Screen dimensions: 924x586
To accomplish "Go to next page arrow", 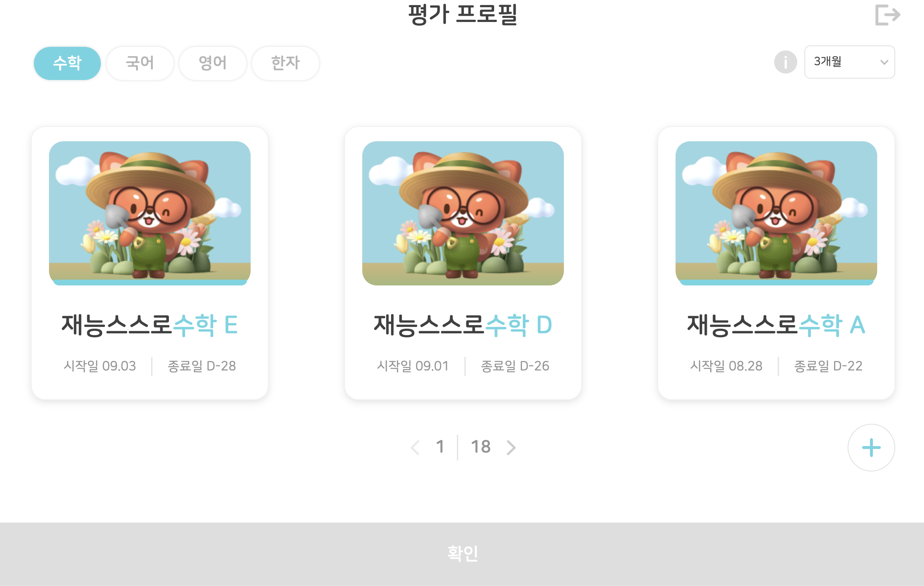I will click(511, 447).
